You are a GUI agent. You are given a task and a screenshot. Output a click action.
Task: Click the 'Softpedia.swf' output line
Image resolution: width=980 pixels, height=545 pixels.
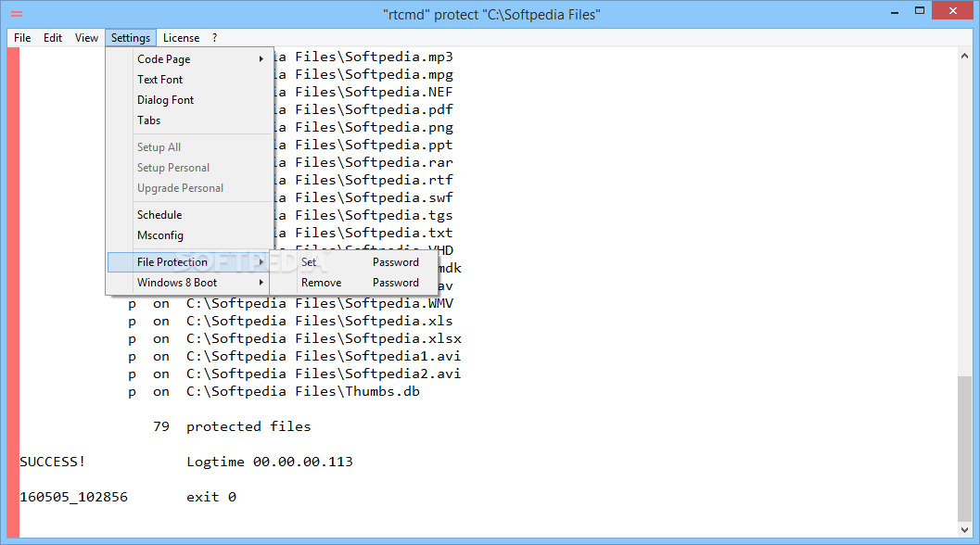[x=363, y=197]
